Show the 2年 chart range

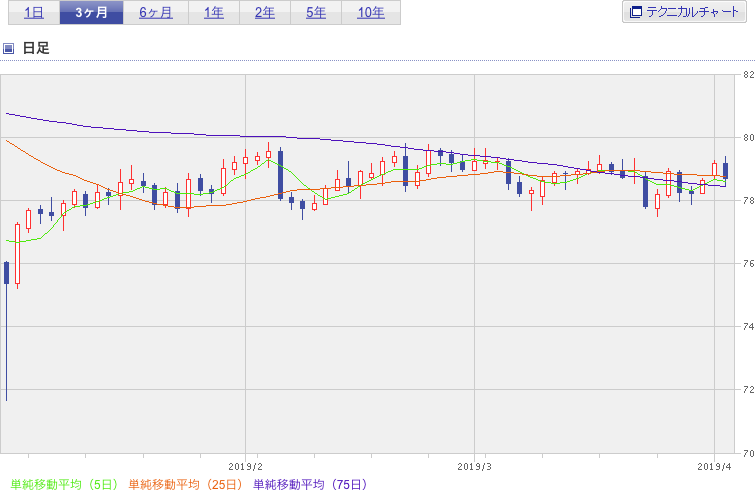click(x=265, y=13)
